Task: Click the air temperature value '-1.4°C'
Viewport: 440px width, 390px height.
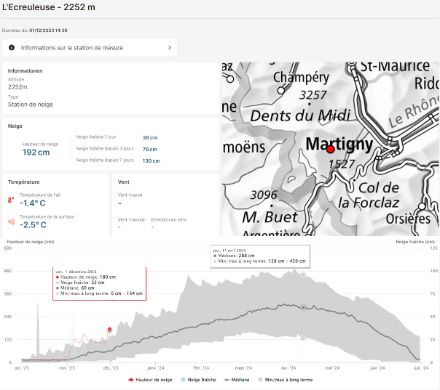Action: (x=32, y=203)
